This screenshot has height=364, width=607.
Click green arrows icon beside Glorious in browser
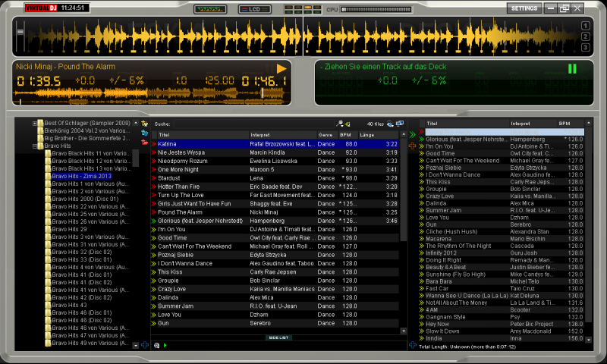(x=154, y=221)
